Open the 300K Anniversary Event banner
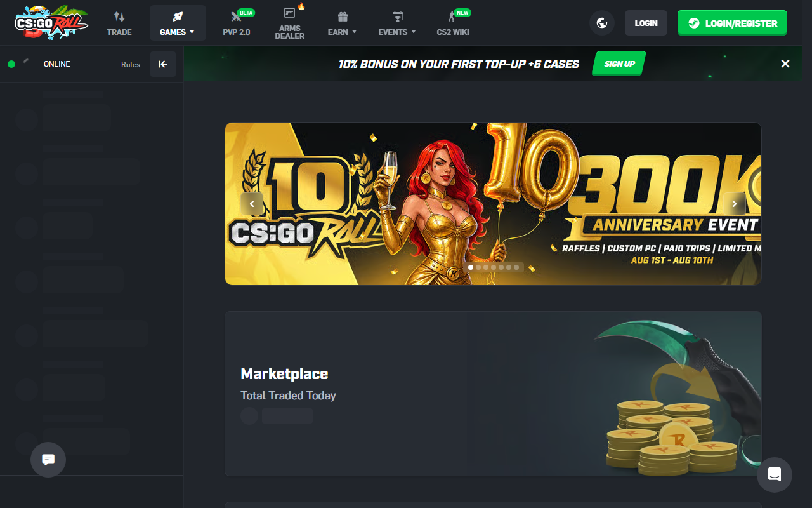The height and width of the screenshot is (508, 812). [x=493, y=204]
